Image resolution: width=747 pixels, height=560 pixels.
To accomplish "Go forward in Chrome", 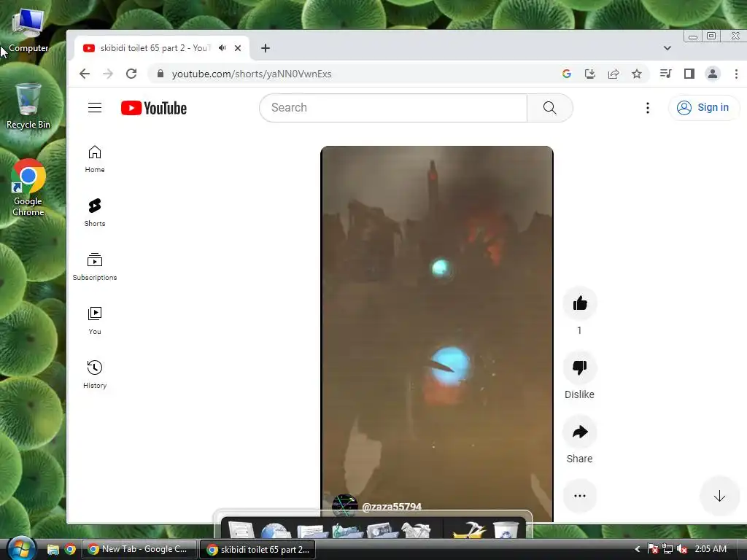I will coord(108,74).
